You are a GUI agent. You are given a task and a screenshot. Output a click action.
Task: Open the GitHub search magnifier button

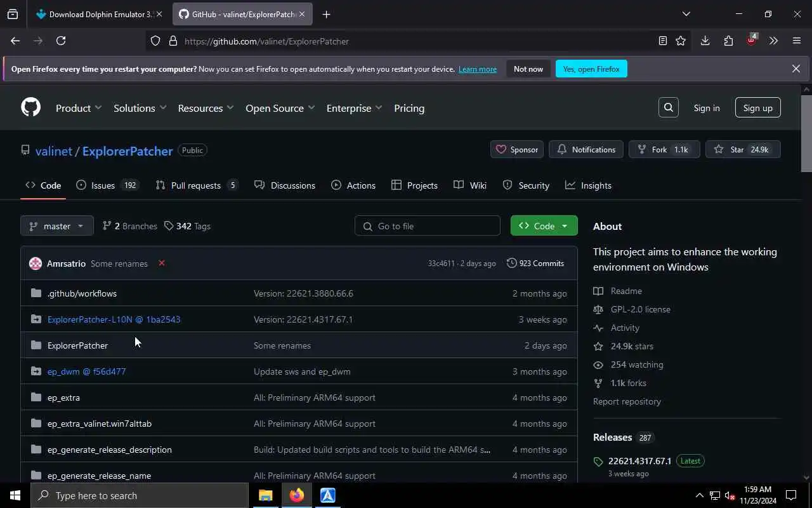pos(669,108)
